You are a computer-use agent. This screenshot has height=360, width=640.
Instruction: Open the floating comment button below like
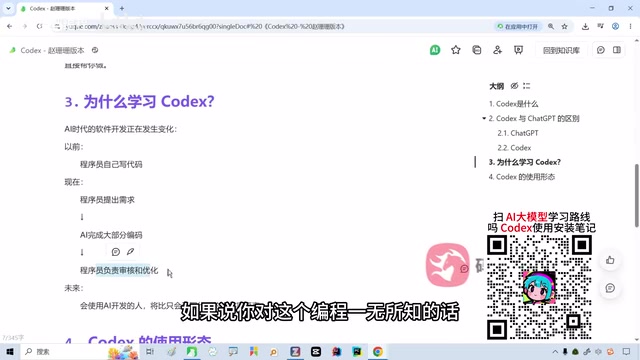610,288
